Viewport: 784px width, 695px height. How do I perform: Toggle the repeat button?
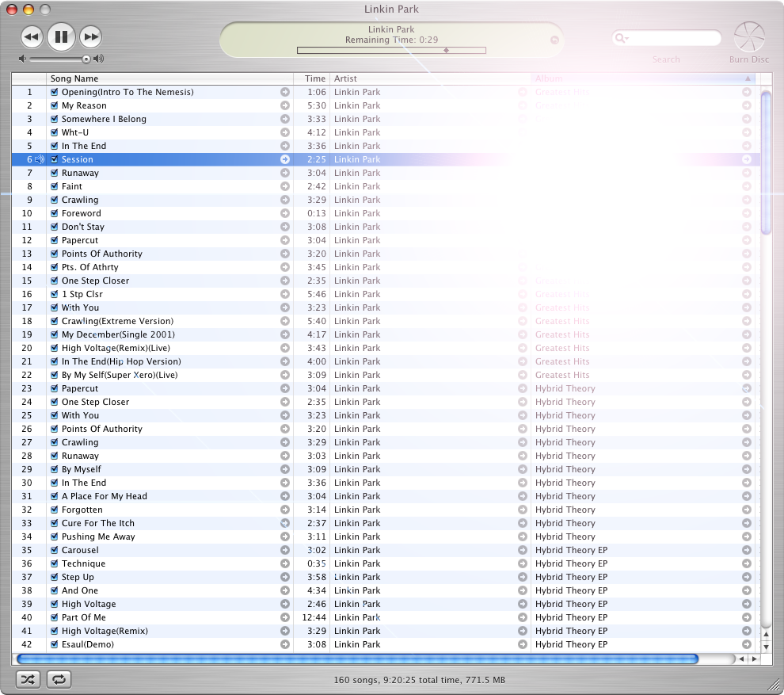coord(59,679)
